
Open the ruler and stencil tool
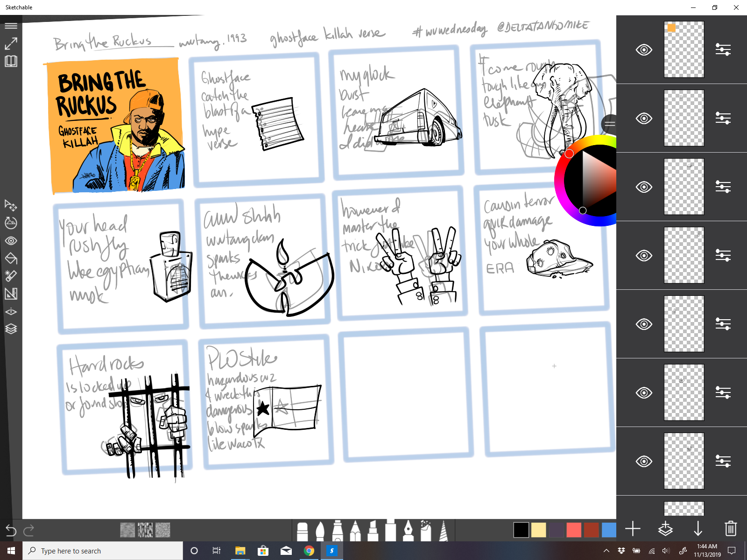[11, 294]
